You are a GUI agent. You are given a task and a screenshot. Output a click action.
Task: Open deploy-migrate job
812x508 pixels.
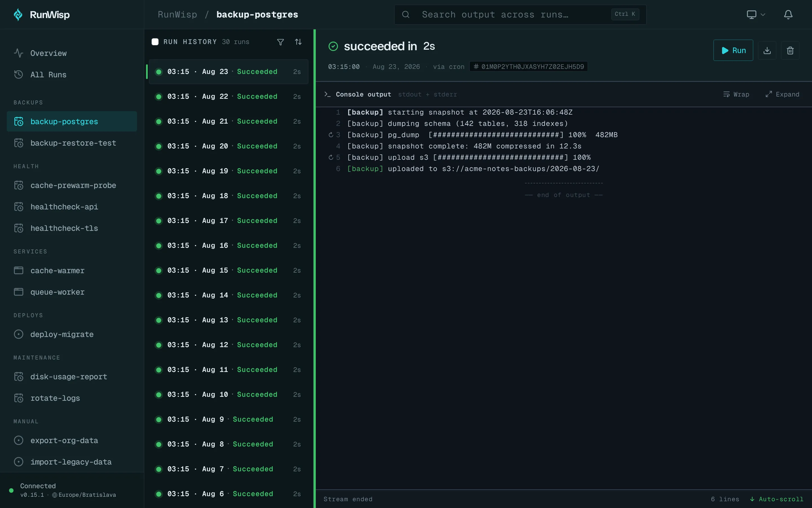click(72, 334)
